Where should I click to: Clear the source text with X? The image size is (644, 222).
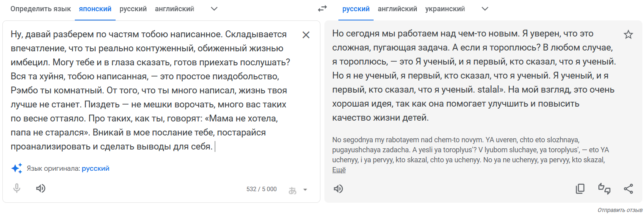tap(306, 35)
